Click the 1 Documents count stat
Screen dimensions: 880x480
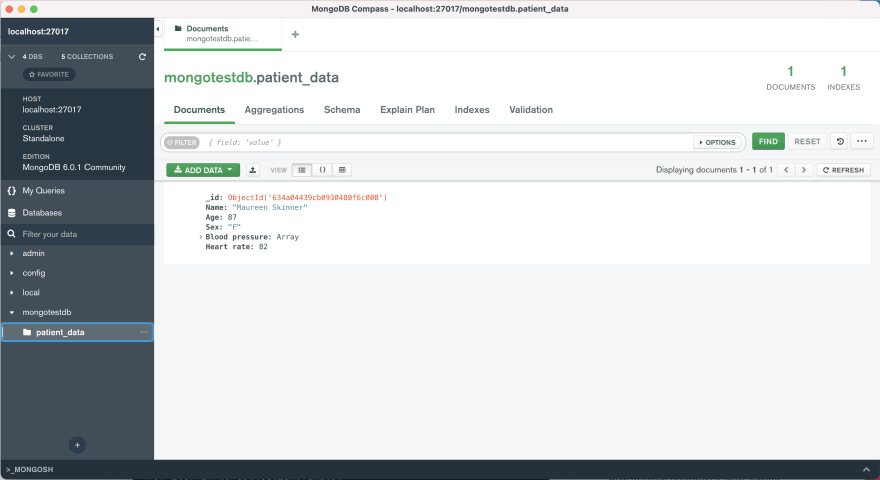click(790, 78)
